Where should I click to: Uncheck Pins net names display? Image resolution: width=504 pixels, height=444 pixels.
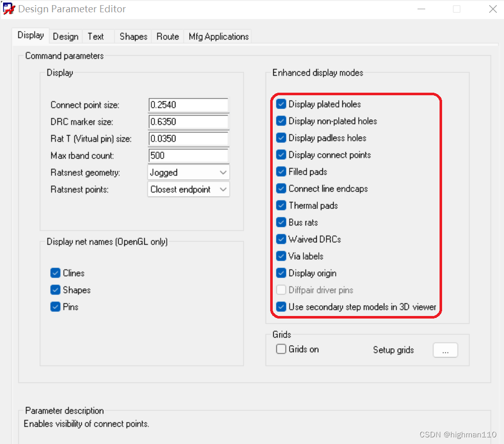[55, 307]
